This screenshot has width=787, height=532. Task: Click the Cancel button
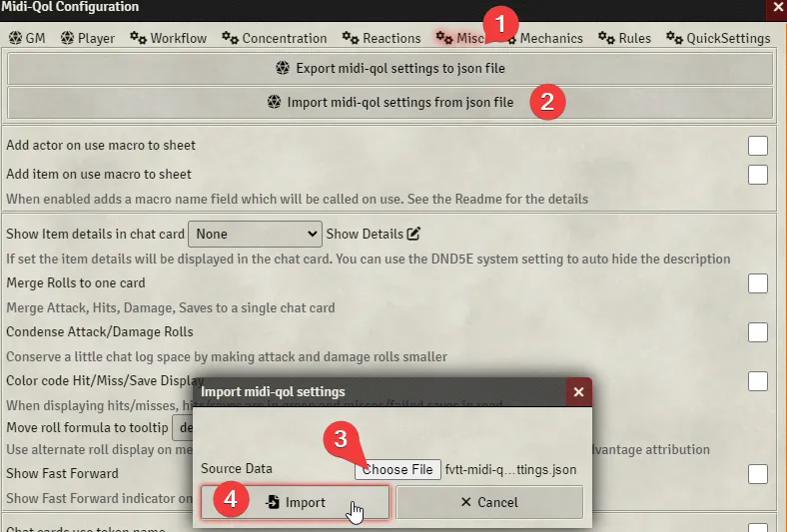pos(488,502)
